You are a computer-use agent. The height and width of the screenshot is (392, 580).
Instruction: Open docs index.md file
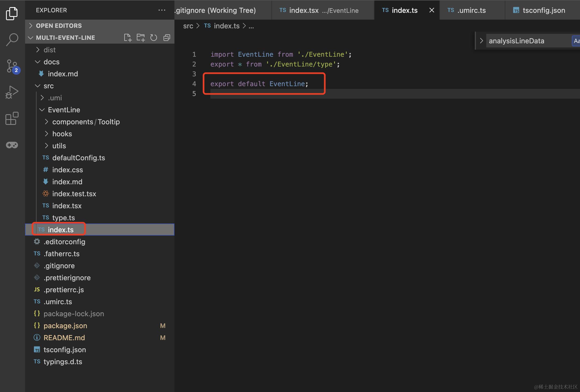(100, 74)
